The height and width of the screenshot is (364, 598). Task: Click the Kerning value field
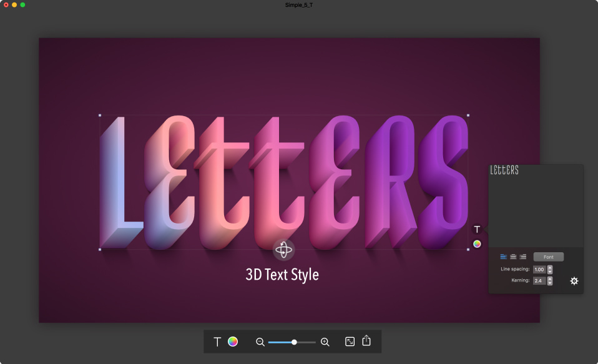[x=539, y=281]
